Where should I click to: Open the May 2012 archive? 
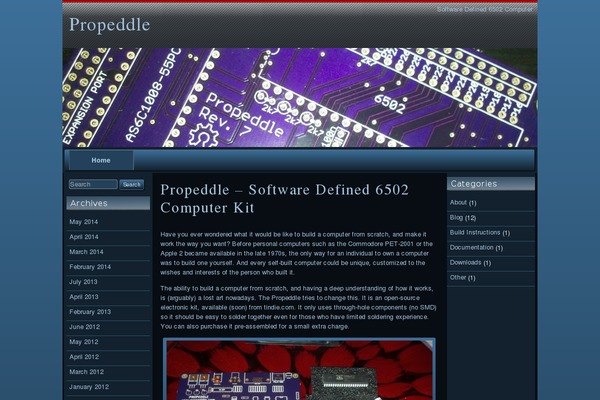click(83, 342)
